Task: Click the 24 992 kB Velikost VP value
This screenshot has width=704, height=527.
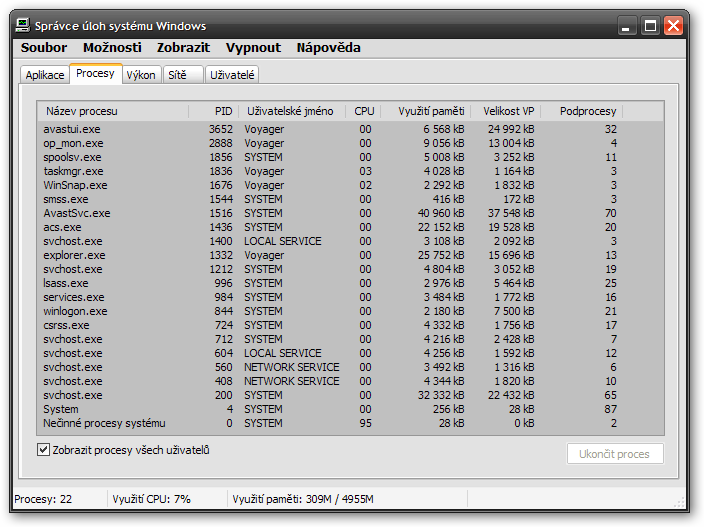Action: click(x=511, y=129)
